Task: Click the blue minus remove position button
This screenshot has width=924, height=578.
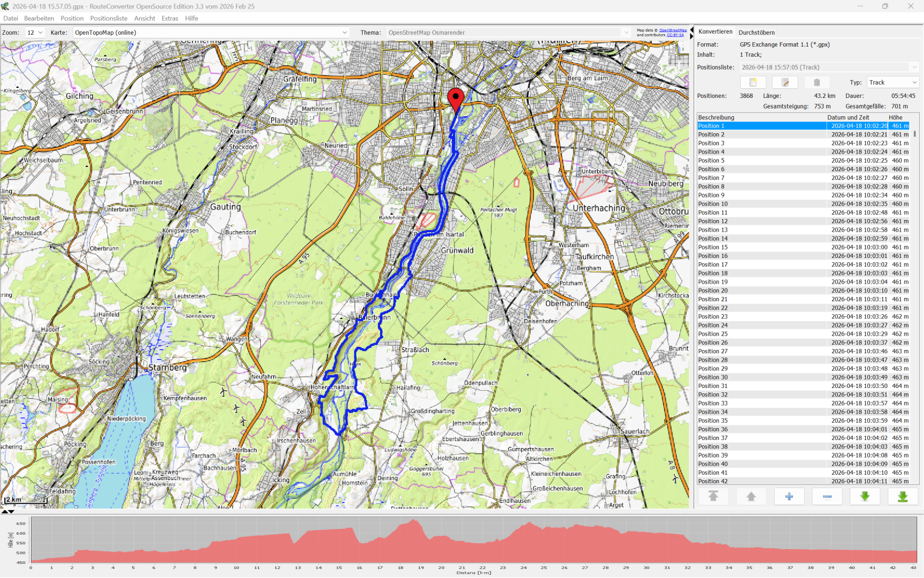Action: coord(827,497)
